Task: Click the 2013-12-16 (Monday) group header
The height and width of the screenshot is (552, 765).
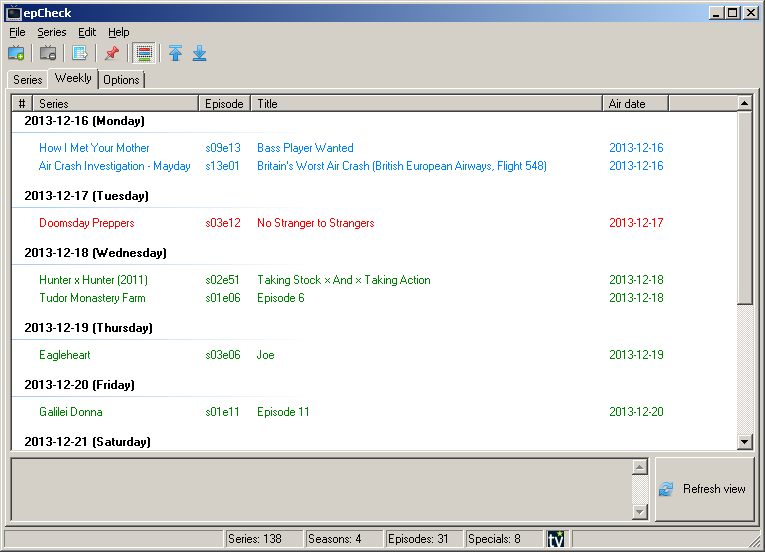Action: [84, 121]
